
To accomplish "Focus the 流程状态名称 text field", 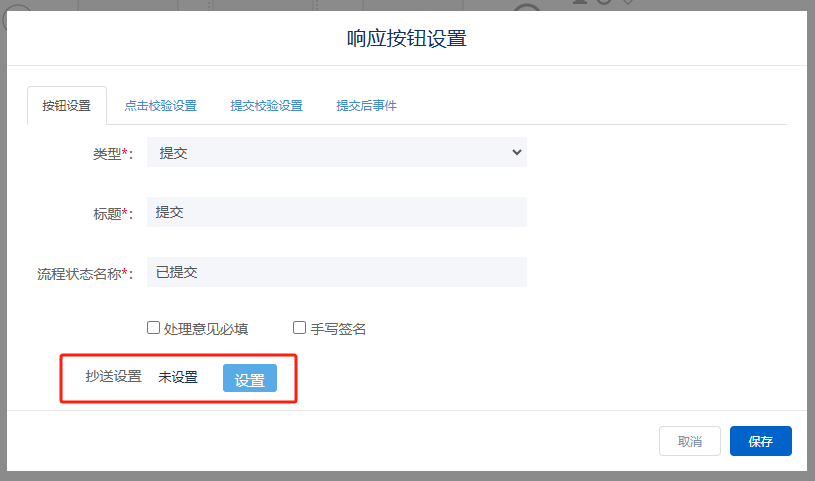I will pos(336,272).
